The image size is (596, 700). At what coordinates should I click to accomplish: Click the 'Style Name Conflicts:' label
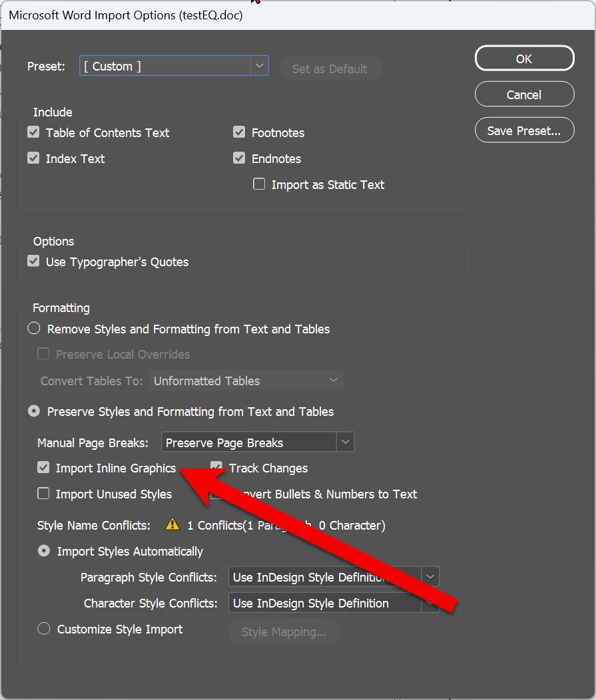94,526
